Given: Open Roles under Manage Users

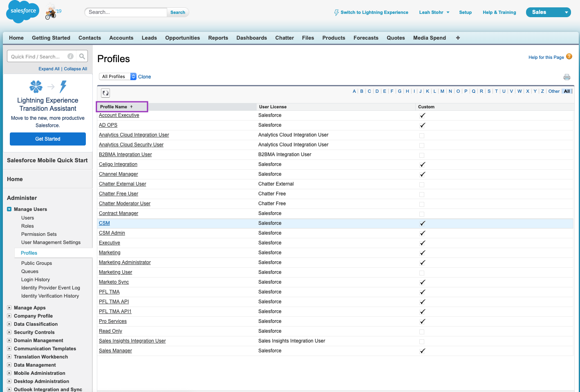Looking at the screenshot, I should point(27,226).
